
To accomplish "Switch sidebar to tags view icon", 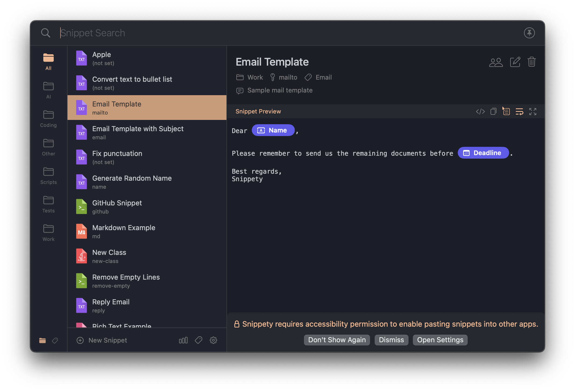I will [x=55, y=340].
